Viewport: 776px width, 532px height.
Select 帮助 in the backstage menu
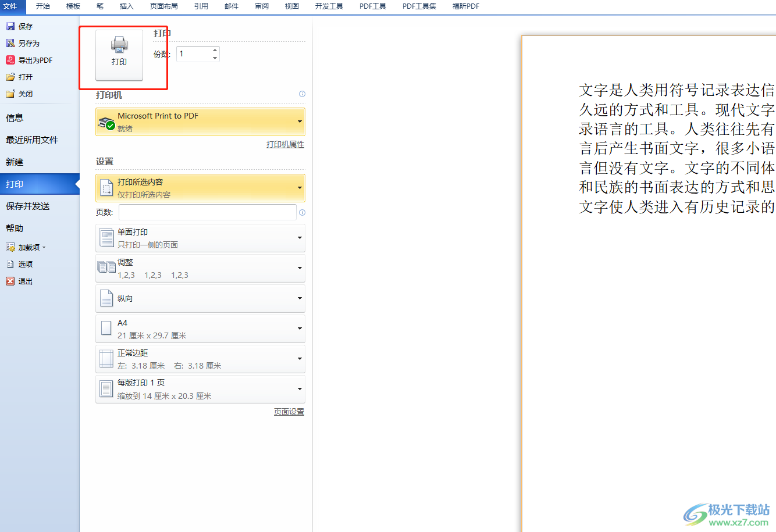point(40,228)
